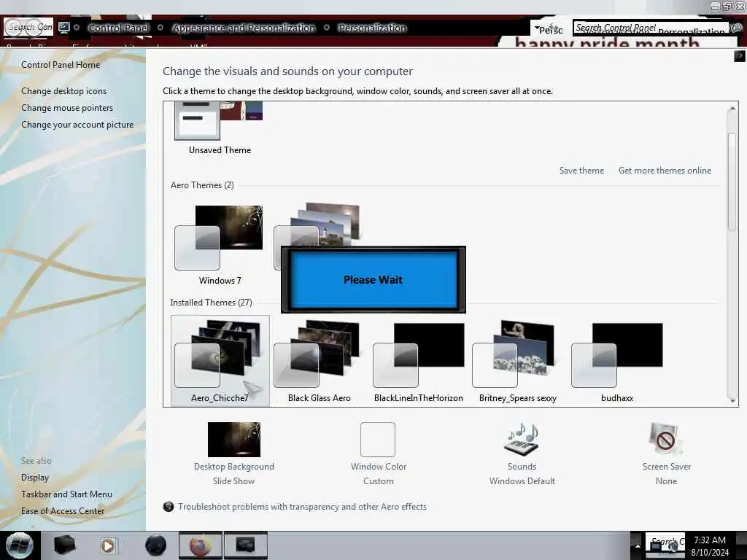Click the troubleshoot Aero shield icon
The image size is (747, 560).
(169, 507)
